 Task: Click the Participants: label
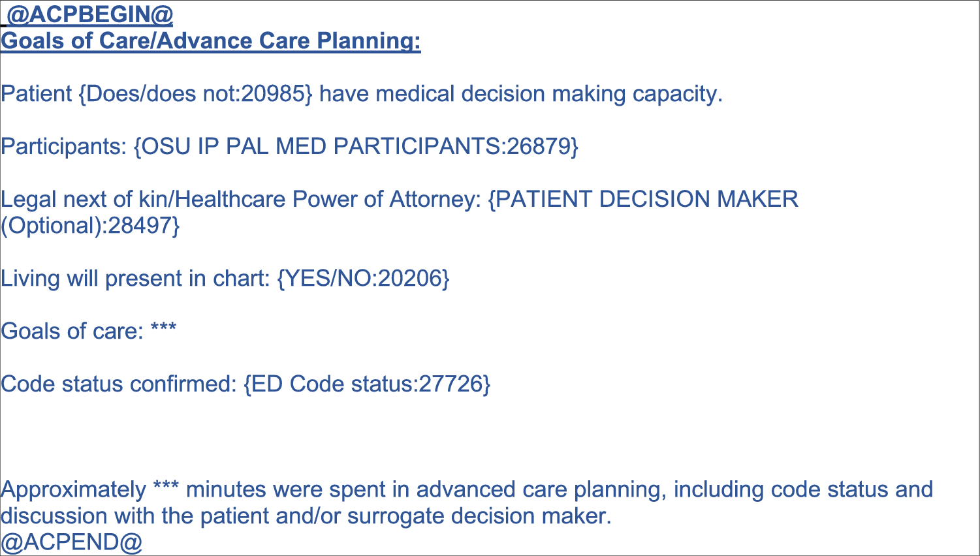pyautogui.click(x=63, y=146)
